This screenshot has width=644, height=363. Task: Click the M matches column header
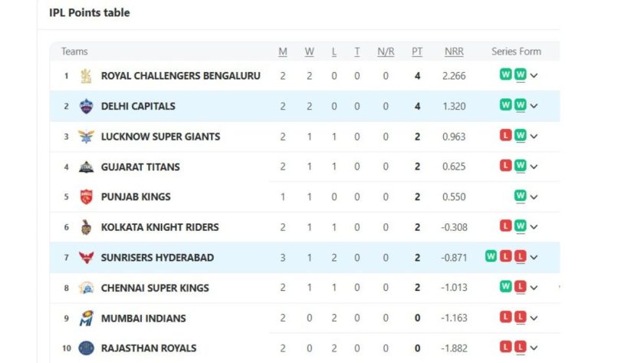pyautogui.click(x=283, y=51)
